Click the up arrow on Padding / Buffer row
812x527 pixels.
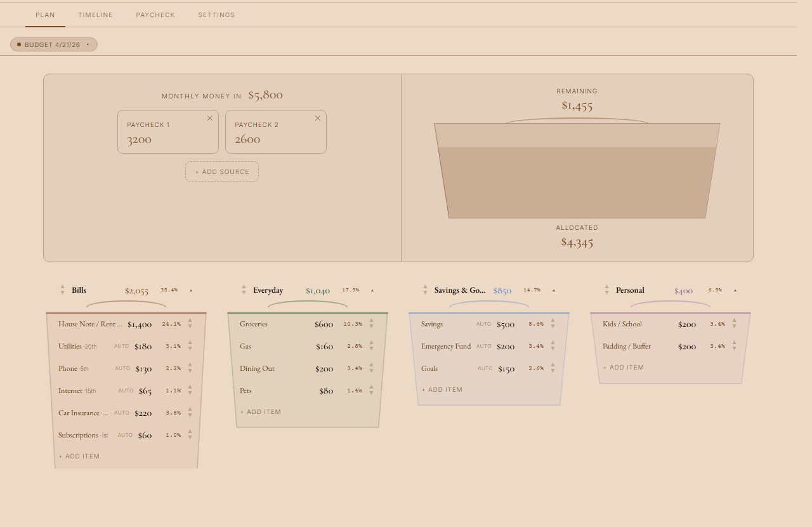point(734,343)
